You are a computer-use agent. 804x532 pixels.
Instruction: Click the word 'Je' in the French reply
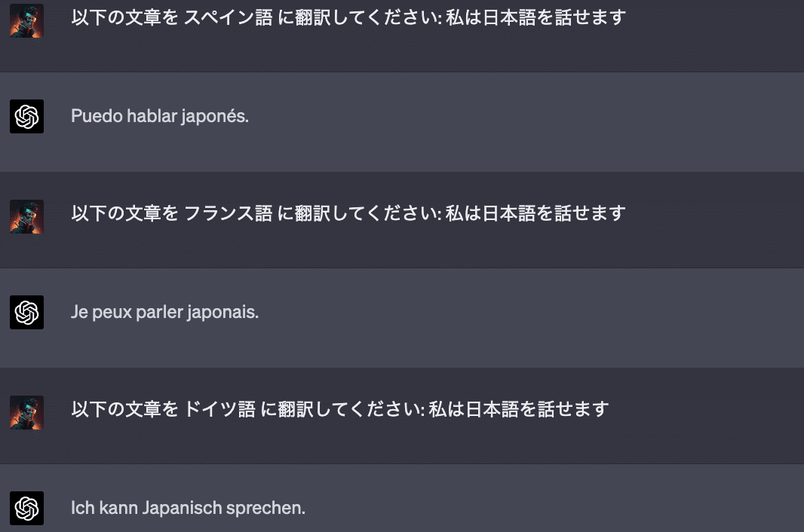coord(79,312)
